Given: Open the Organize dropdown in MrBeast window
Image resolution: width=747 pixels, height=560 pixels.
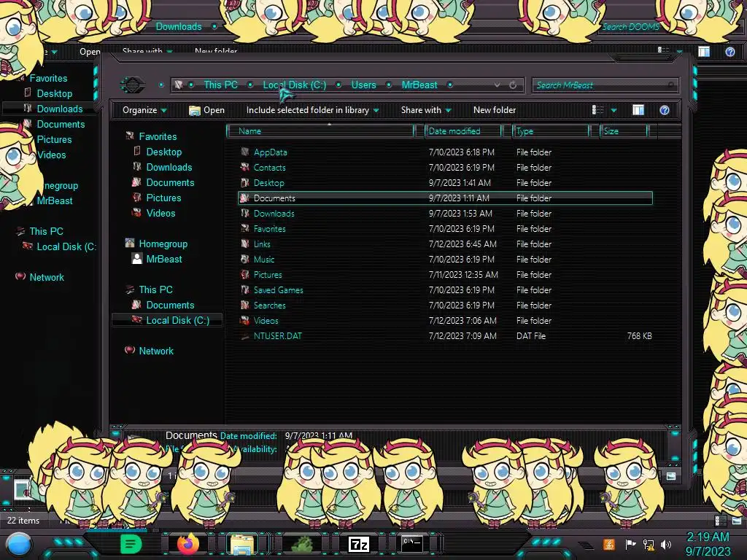Looking at the screenshot, I should pos(144,110).
